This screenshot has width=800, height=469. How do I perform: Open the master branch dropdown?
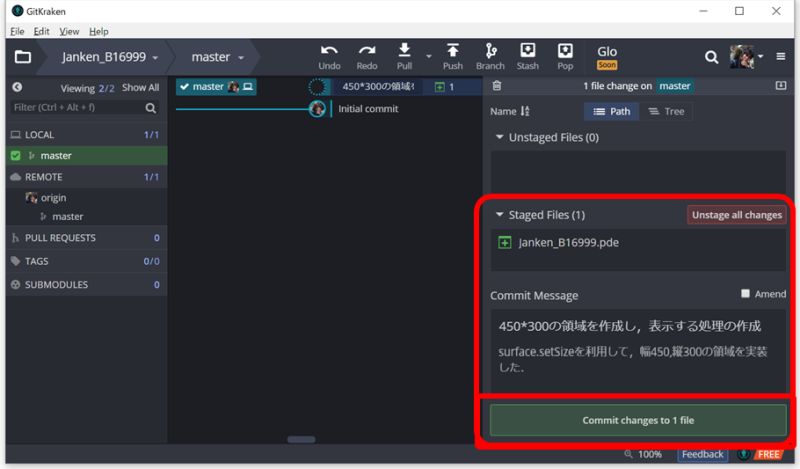218,57
